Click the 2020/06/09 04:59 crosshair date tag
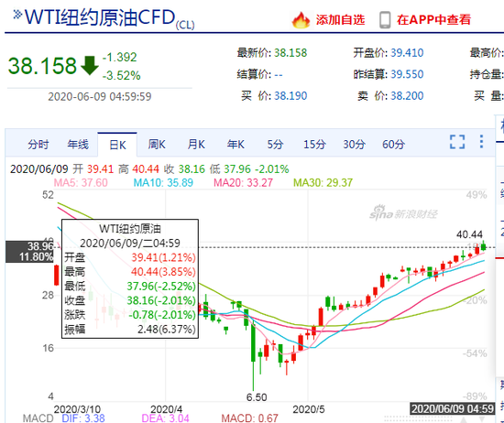The height and width of the screenshot is (423, 504). 453,408
